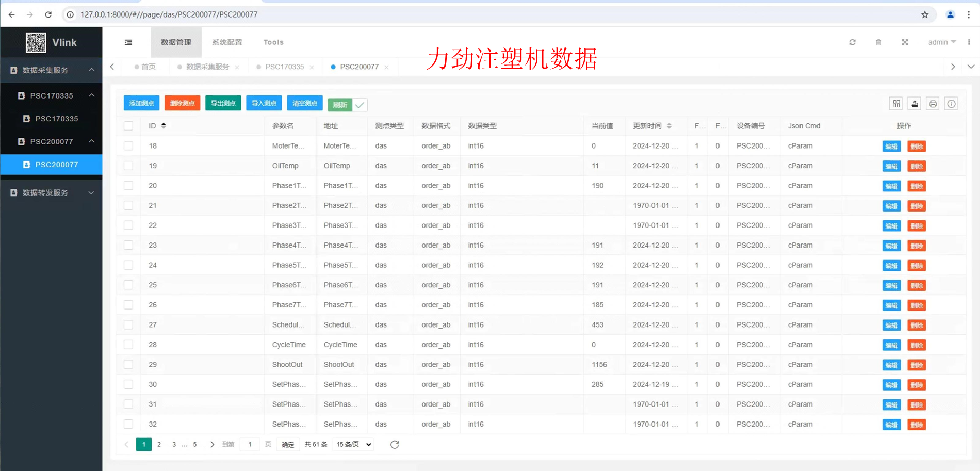Go to page 2 in pagination
The height and width of the screenshot is (471, 980).
click(x=159, y=444)
